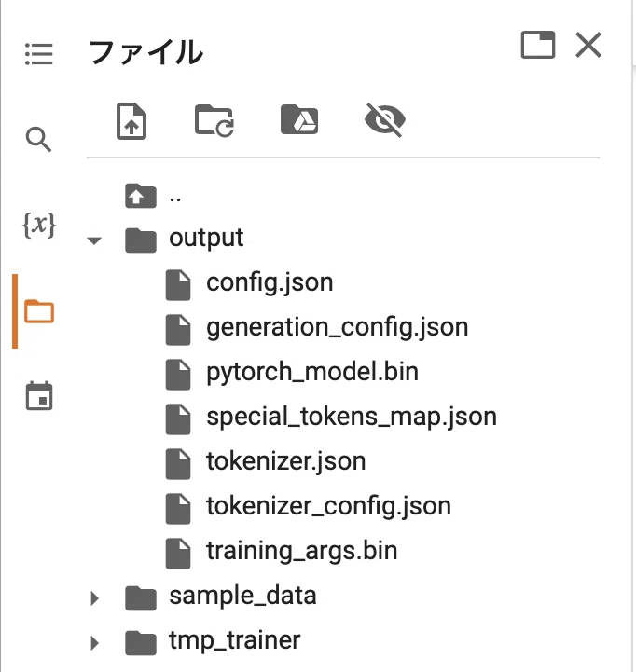Toggle showing hidden files
636x672 pixels.
click(x=385, y=119)
